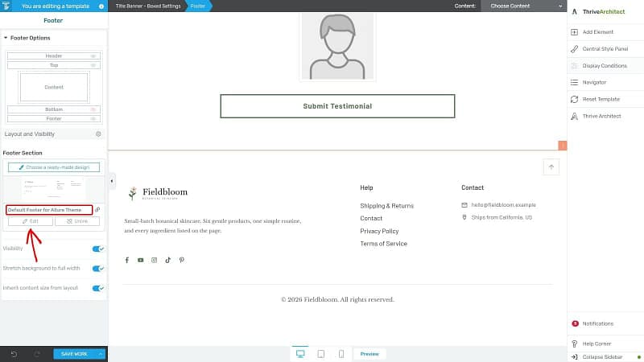Toggle visibility of Top layout row

coord(93,65)
